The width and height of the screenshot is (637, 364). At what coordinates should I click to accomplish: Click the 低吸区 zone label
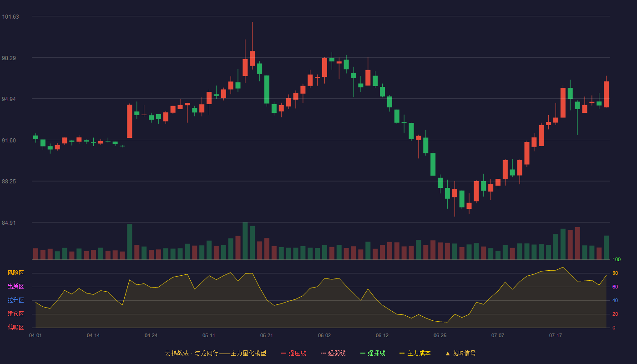(15, 327)
